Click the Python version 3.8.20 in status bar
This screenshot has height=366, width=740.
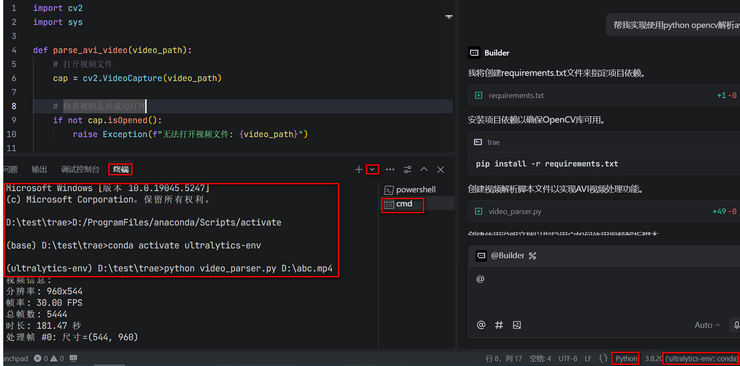point(653,358)
